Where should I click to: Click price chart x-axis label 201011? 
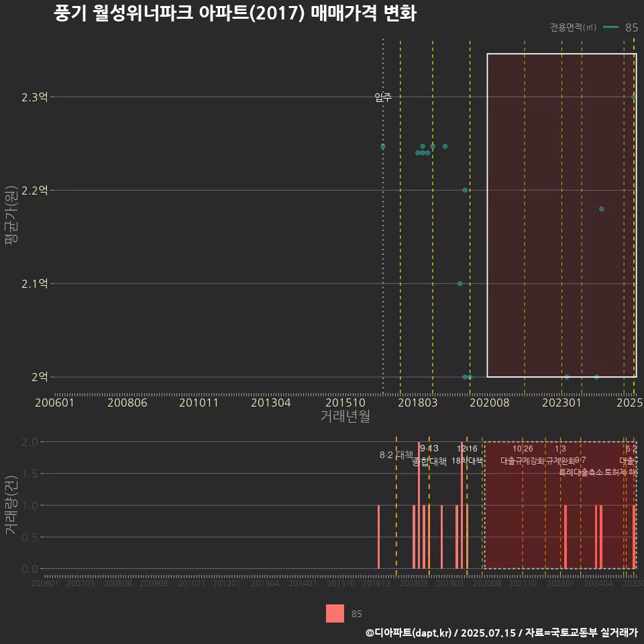[x=199, y=402]
